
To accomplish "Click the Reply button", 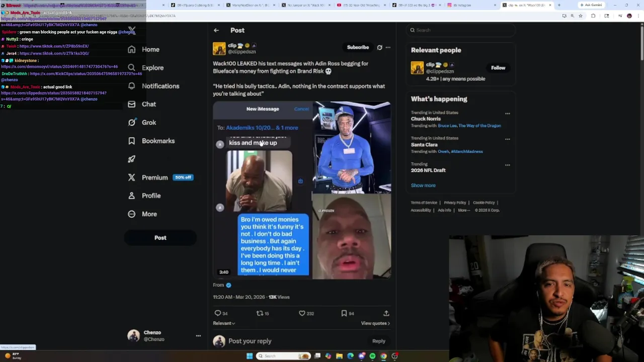I will coord(378,341).
